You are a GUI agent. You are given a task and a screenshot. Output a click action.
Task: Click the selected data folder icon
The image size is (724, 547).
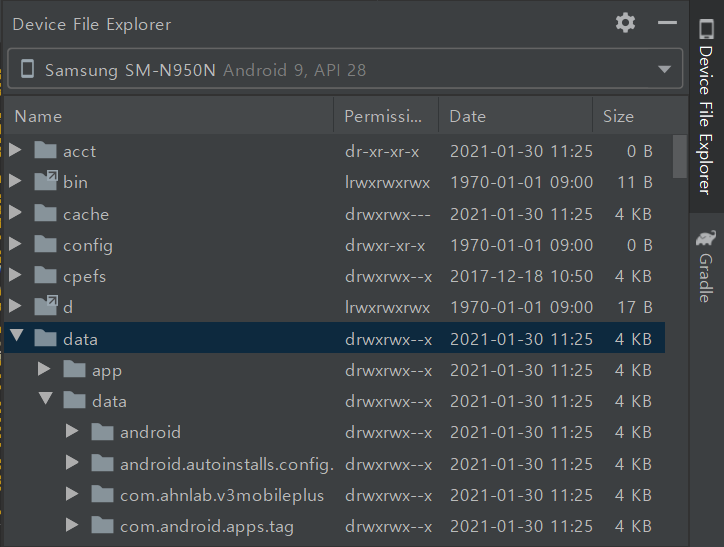(45, 338)
